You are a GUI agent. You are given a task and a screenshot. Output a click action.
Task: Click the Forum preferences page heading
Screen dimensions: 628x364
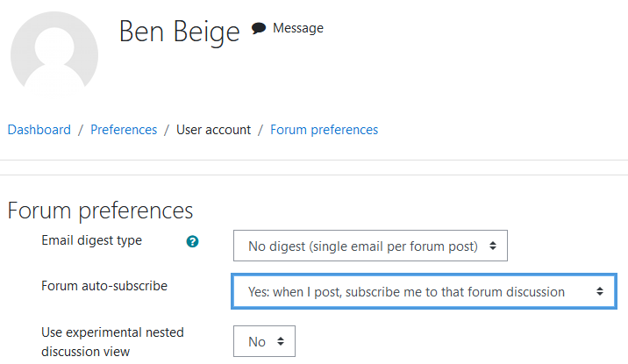pos(100,211)
